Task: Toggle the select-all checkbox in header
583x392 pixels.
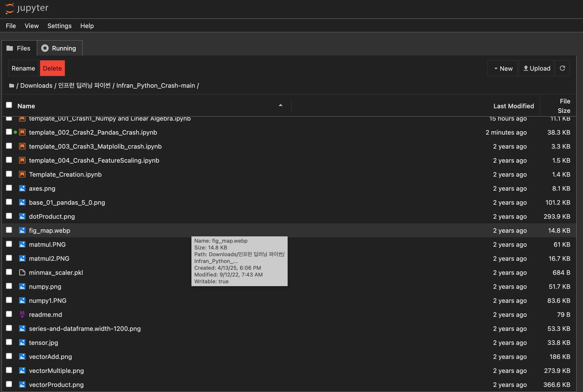Action: [9, 105]
